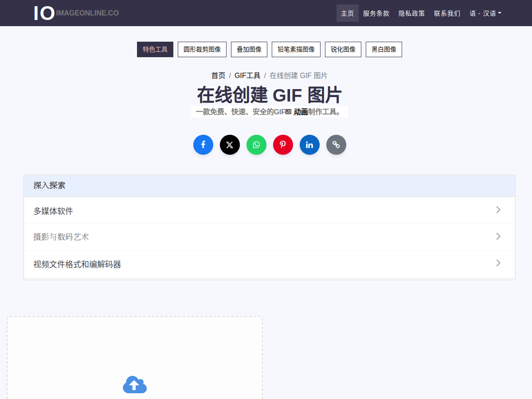
Task: Share the page on WhatsApp
Action: [256, 145]
